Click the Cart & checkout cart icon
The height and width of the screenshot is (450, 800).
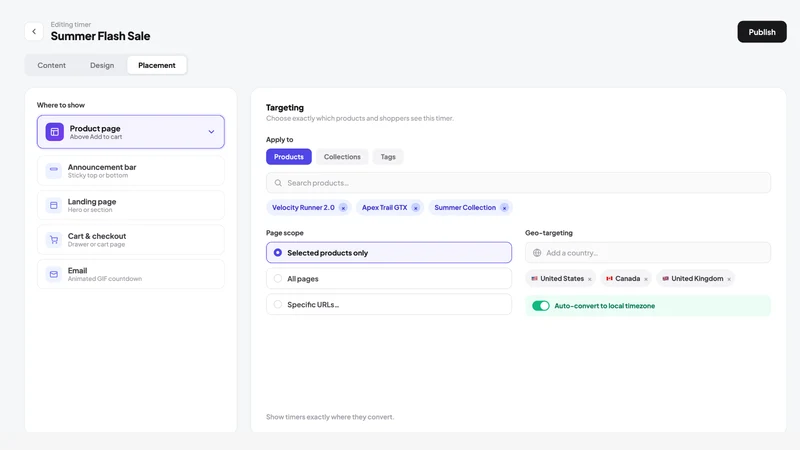[x=54, y=240]
